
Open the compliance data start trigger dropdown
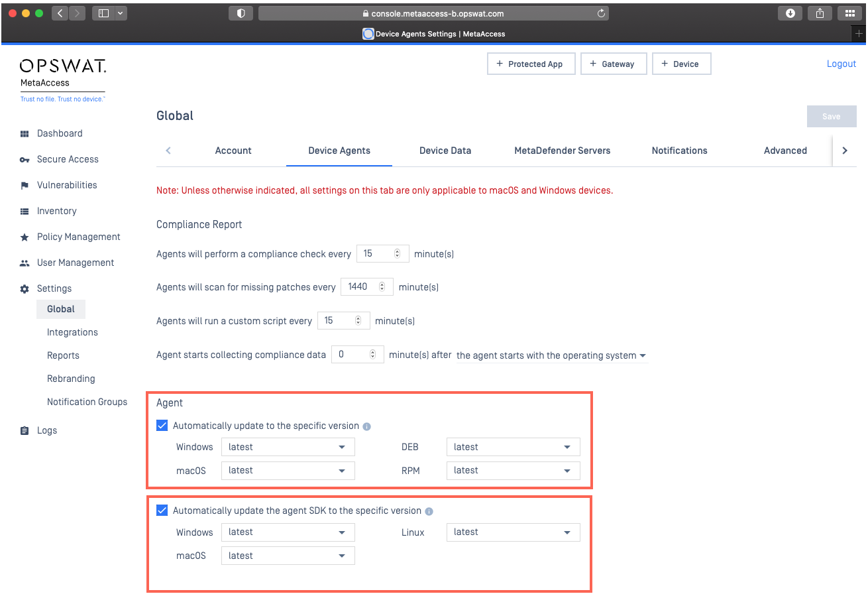pos(551,355)
